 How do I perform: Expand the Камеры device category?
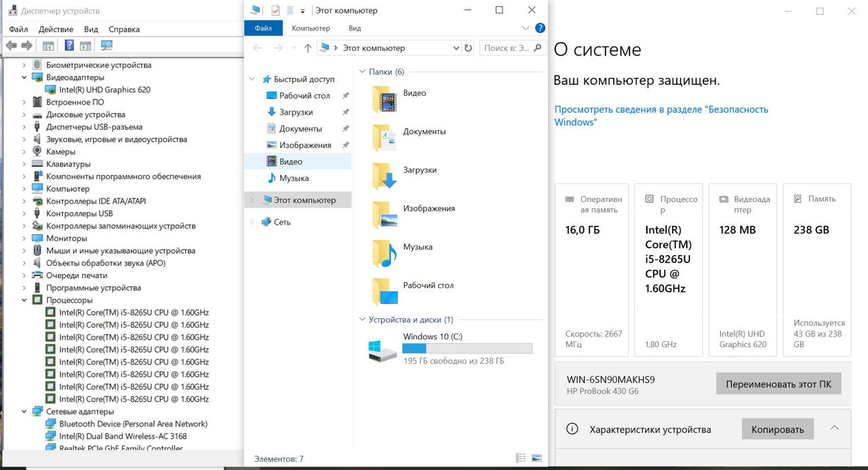(24, 152)
